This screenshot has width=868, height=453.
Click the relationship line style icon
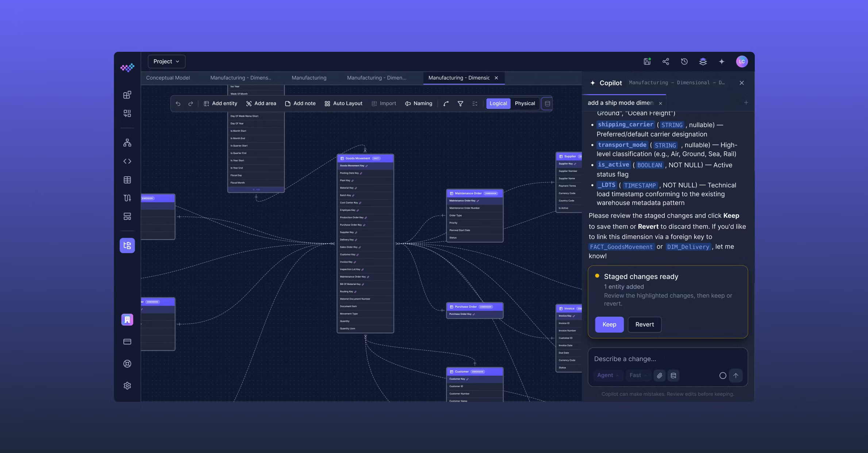click(x=446, y=104)
